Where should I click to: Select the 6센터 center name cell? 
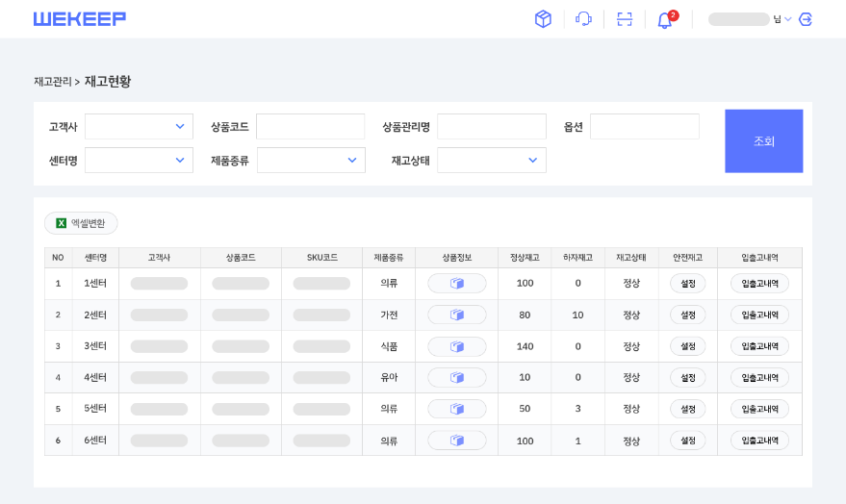tap(95, 440)
